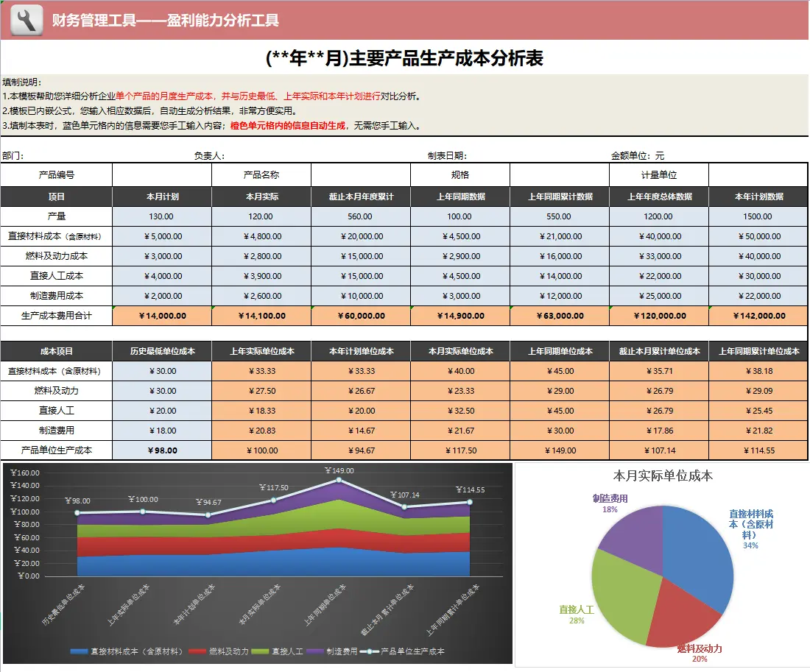Click the empty 产品名称 input cell
810x672 pixels.
(x=361, y=175)
